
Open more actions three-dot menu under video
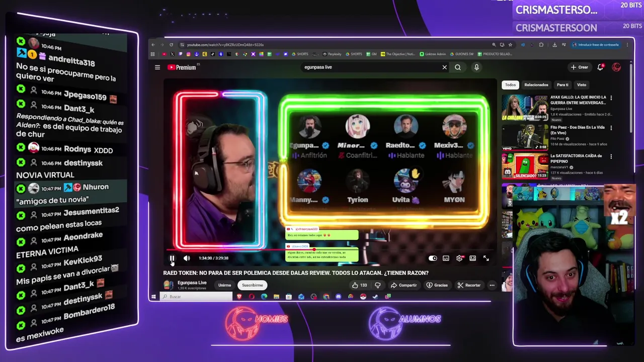pyautogui.click(x=492, y=285)
